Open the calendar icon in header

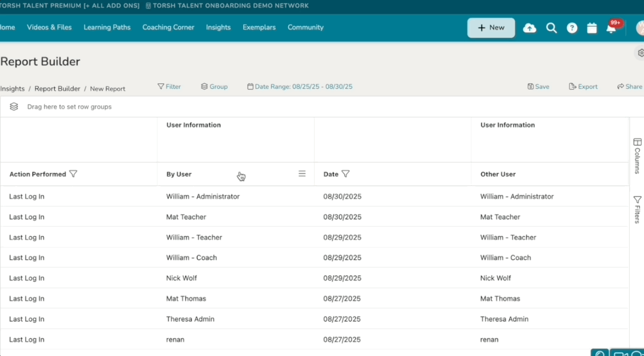coord(592,28)
